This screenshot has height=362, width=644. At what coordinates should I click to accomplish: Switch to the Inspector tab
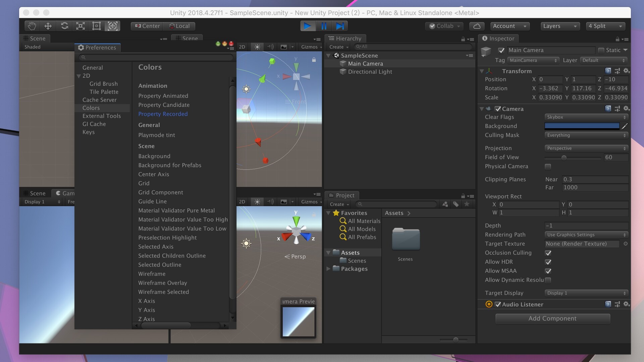[498, 39]
